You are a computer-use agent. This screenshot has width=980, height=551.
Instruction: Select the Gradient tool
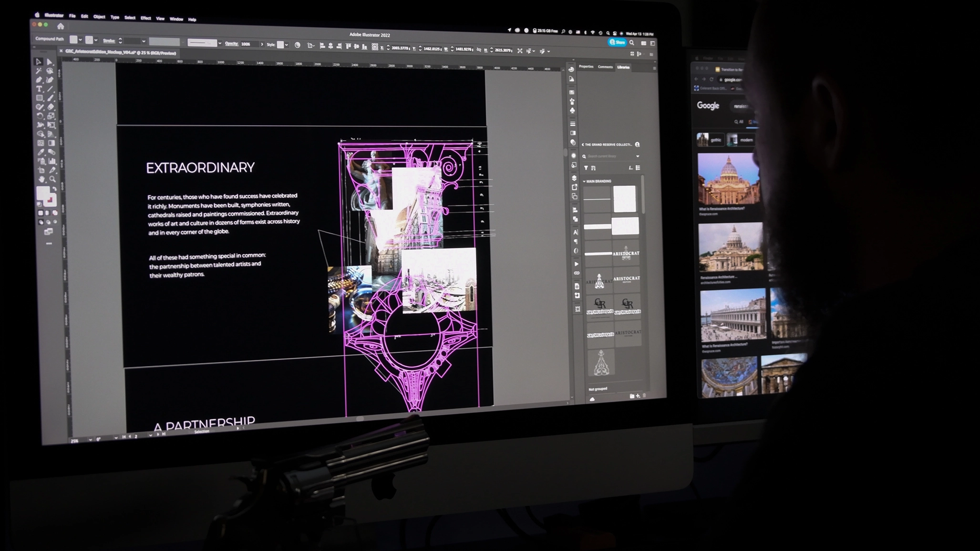[x=52, y=143]
